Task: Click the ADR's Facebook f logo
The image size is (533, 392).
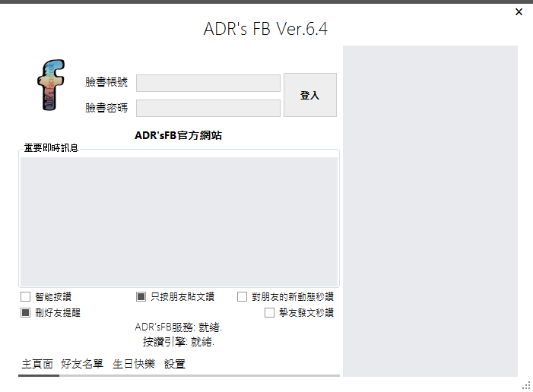Action: (51, 85)
